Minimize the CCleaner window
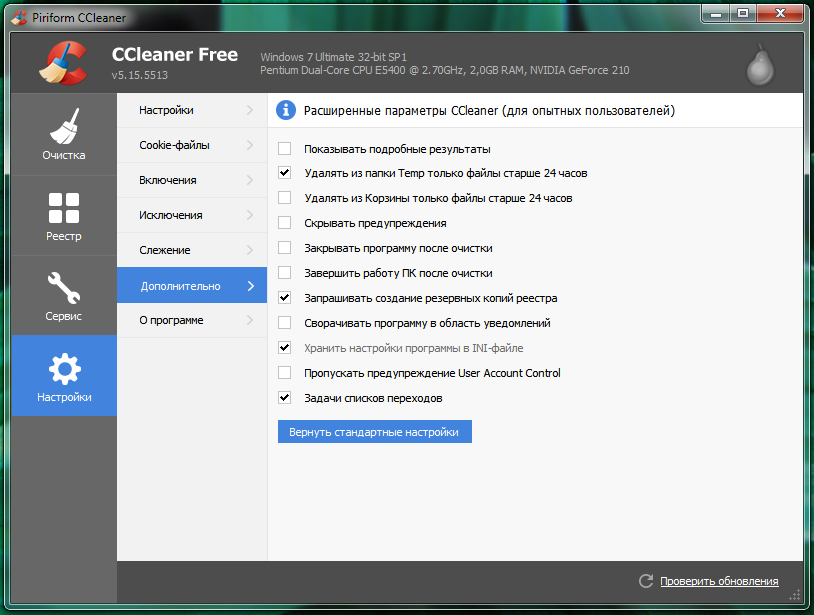The image size is (814, 615). (x=716, y=13)
